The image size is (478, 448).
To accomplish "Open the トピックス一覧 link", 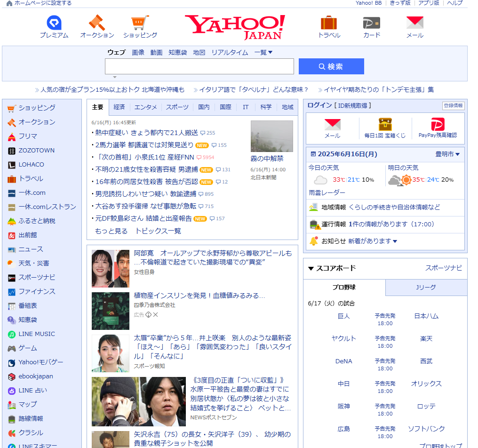I will tap(158, 231).
